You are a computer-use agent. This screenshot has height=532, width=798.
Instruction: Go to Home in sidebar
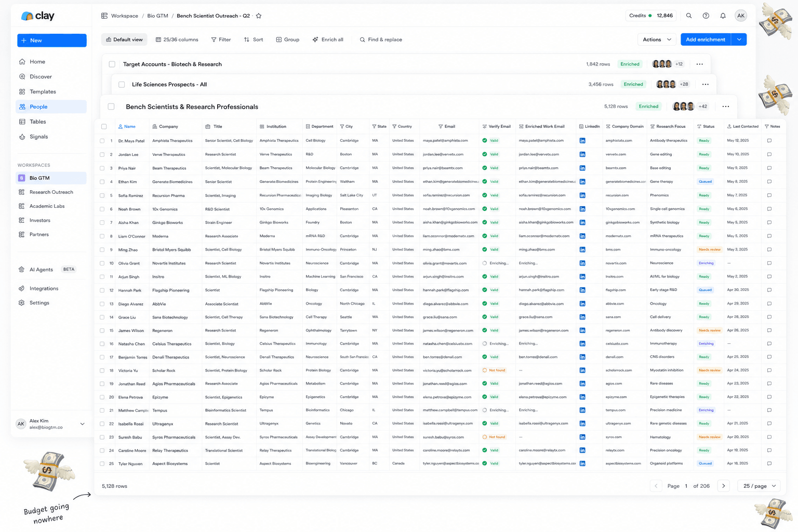[x=51, y=62]
